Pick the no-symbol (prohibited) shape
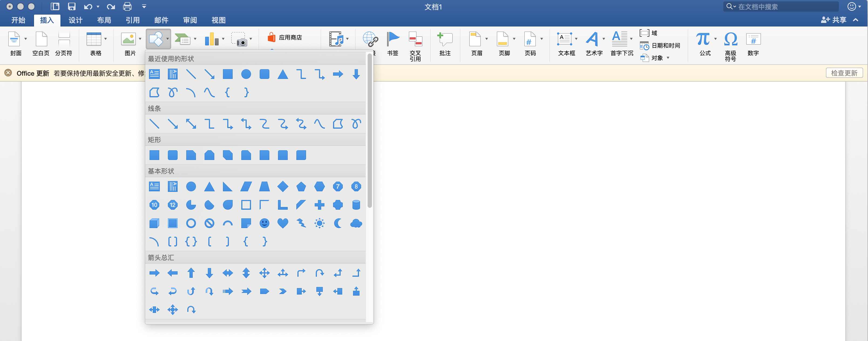This screenshot has width=868, height=341. (209, 223)
